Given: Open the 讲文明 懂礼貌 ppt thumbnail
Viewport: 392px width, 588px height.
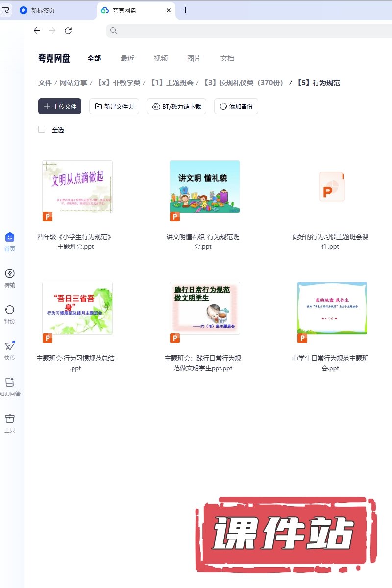Looking at the screenshot, I should (204, 187).
